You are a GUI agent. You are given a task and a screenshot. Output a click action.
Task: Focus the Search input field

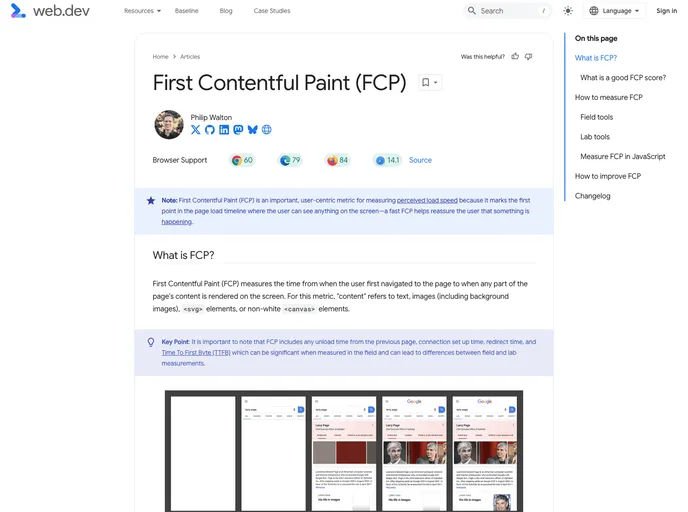click(508, 11)
